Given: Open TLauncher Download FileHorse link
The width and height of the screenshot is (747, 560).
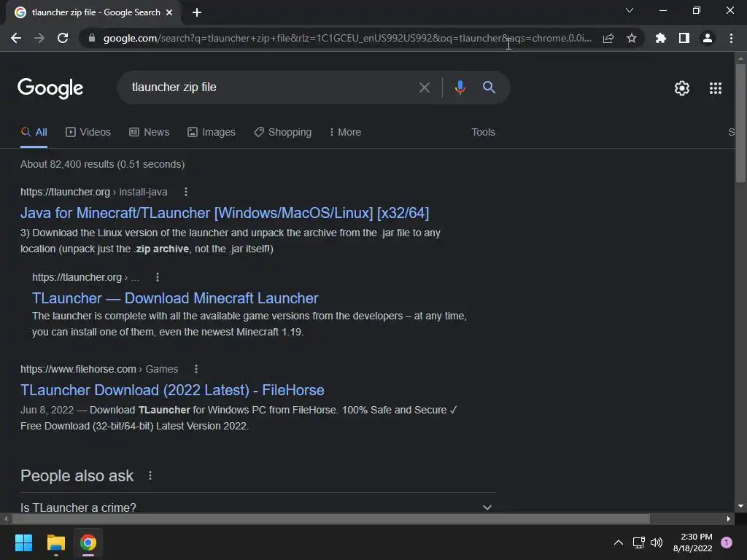Looking at the screenshot, I should click(x=172, y=390).
